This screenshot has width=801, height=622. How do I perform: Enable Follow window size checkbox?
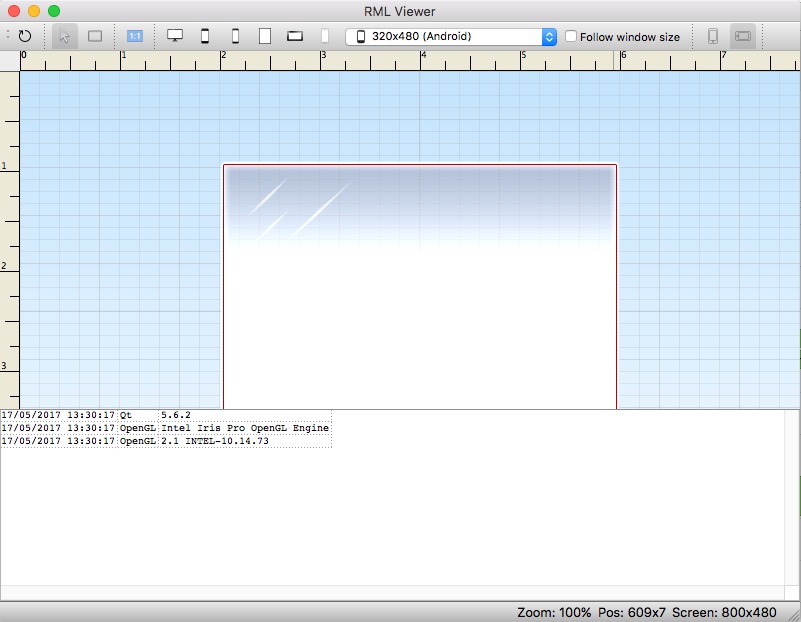point(571,37)
